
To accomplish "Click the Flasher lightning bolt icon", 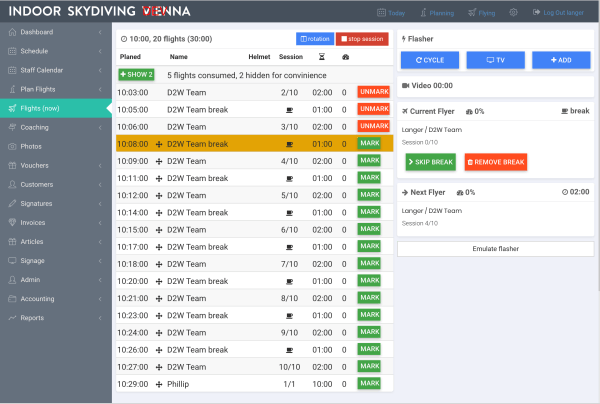I will [x=403, y=39].
